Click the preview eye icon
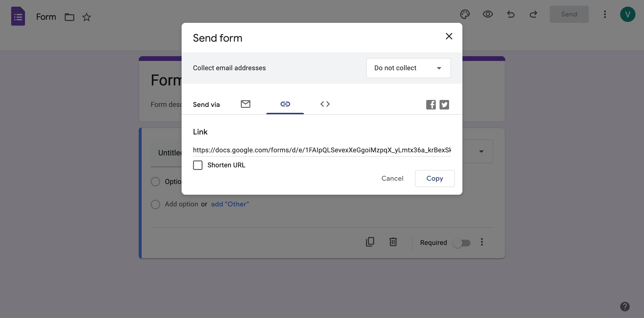Image resolution: width=644 pixels, height=318 pixels. (x=487, y=14)
